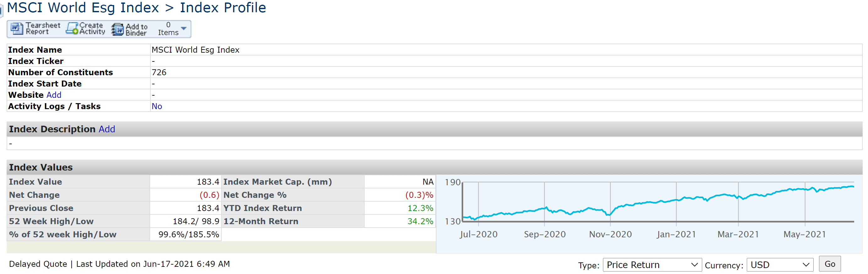Select the YTD Index Return 12.3% cell
Image resolution: width=868 pixels, height=274 pixels.
pyautogui.click(x=400, y=208)
